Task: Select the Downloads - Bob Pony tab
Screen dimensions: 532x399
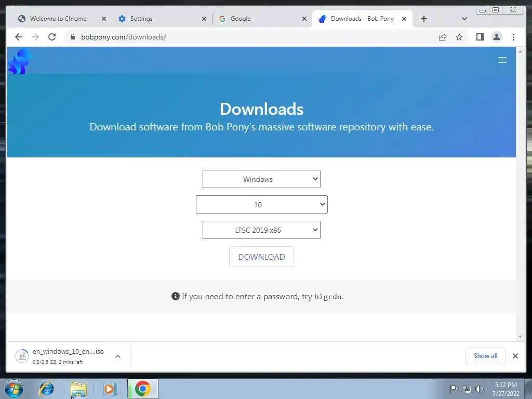Action: (362, 19)
